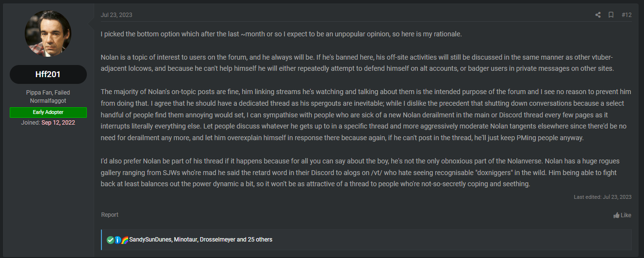The image size is (644, 258).
Task: Open Hff201's avatar picture
Action: pyautogui.click(x=48, y=33)
